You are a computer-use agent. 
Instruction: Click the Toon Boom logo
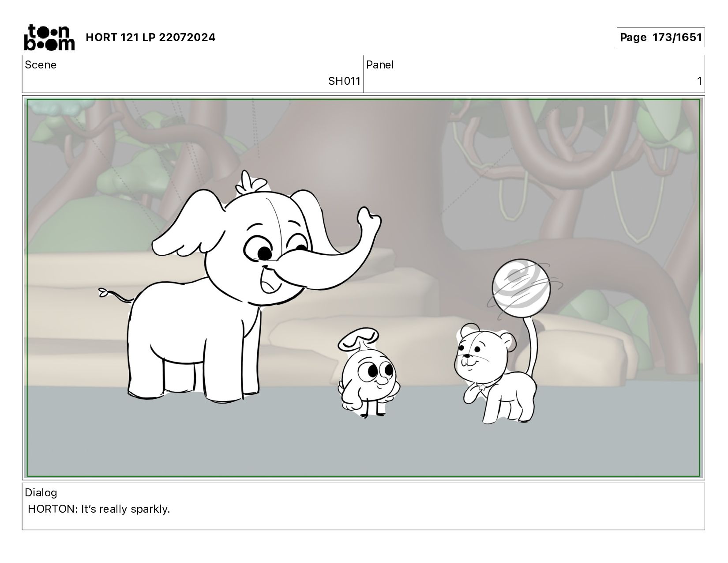coord(49,37)
